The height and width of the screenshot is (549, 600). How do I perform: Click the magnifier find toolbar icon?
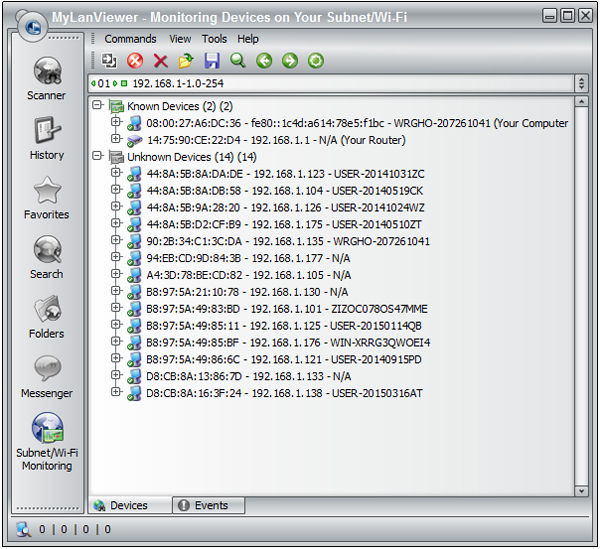pyautogui.click(x=238, y=61)
